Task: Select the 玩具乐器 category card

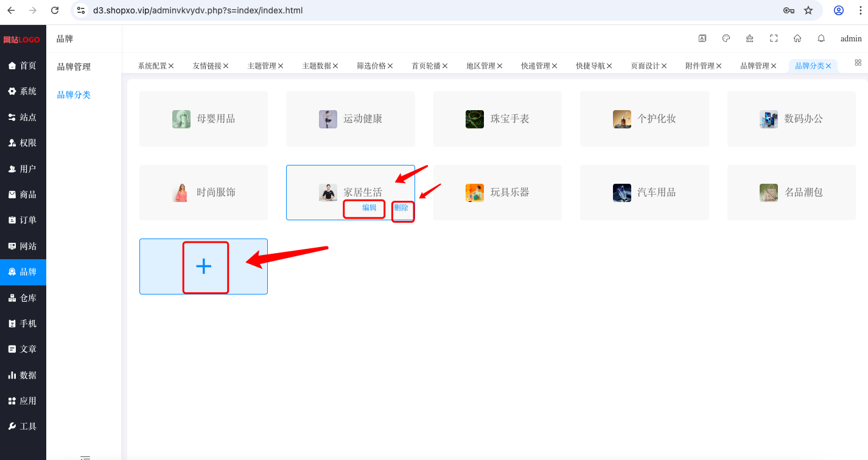Action: [x=497, y=192]
